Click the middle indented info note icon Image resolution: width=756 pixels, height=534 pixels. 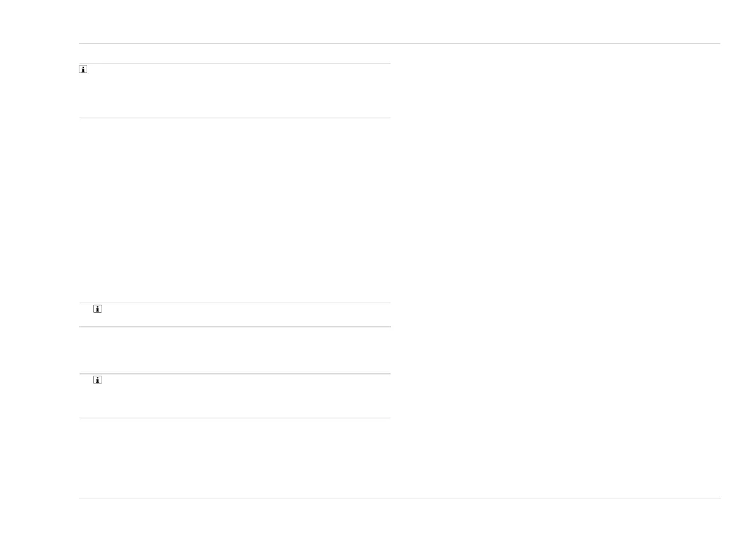point(97,309)
